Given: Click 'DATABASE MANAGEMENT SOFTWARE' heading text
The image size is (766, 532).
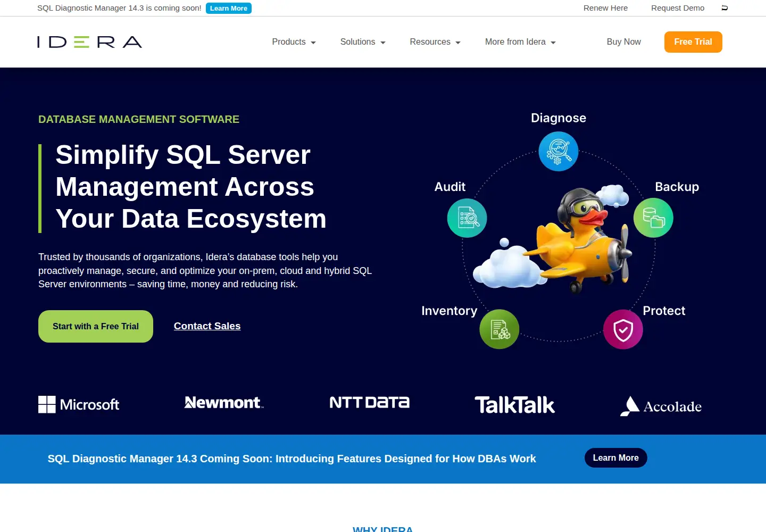Looking at the screenshot, I should pyautogui.click(x=139, y=119).
